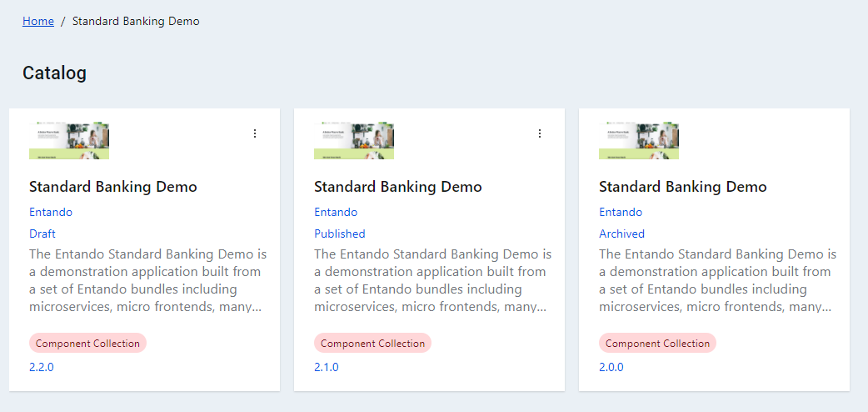Open Standard Banking Demo title on version 2.0.0 card
This screenshot has width=868, height=412.
682,187
